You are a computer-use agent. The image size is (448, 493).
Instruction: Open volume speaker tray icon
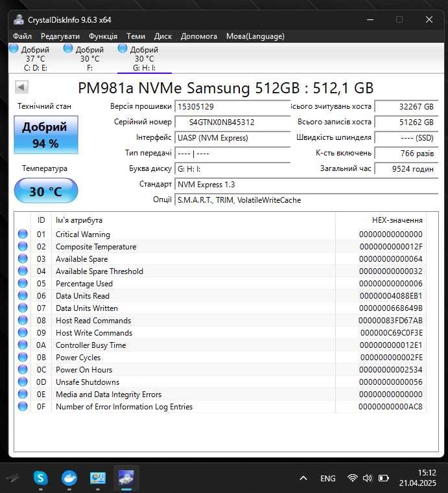click(368, 478)
